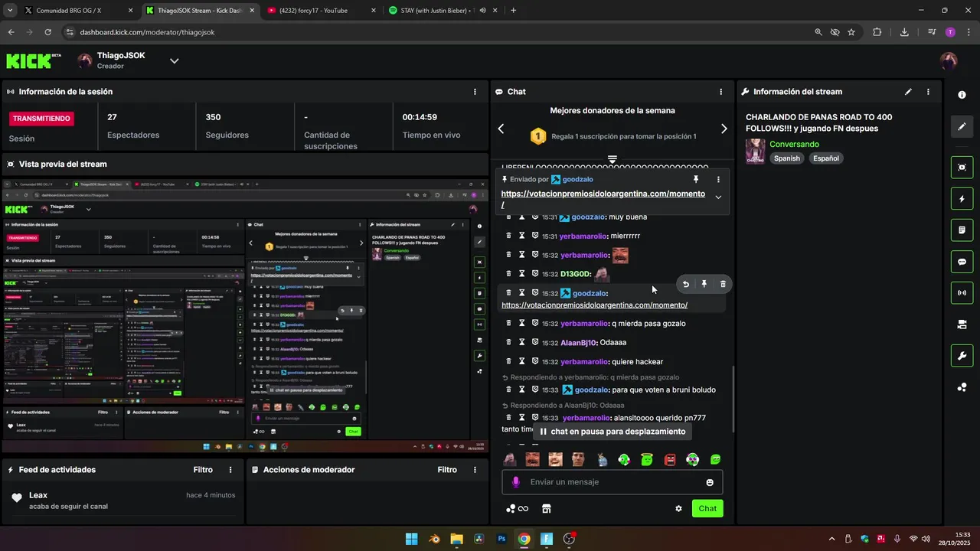The height and width of the screenshot is (551, 980).
Task: Open Información de la sesión options menu
Action: tap(475, 92)
